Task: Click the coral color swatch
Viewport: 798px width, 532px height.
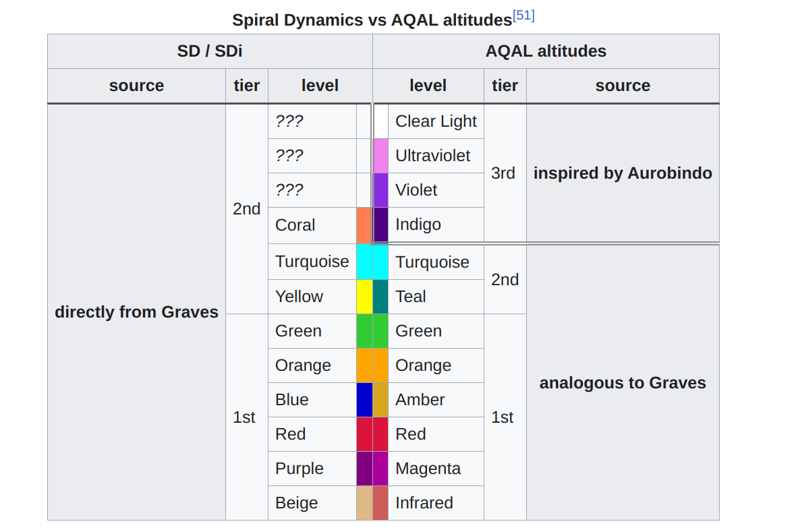Action: pyautogui.click(x=364, y=225)
